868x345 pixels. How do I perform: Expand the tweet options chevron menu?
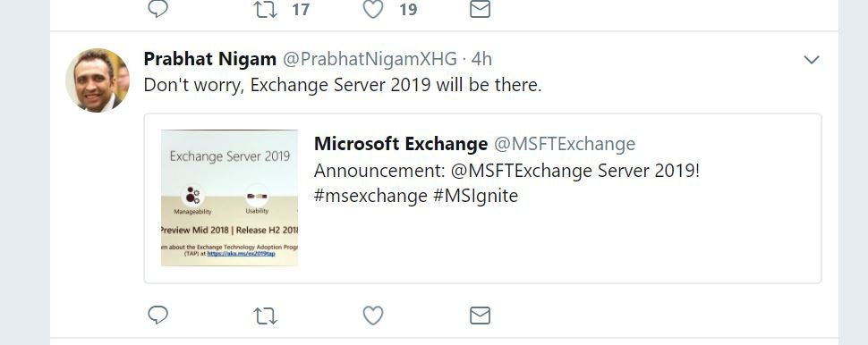pos(812,59)
